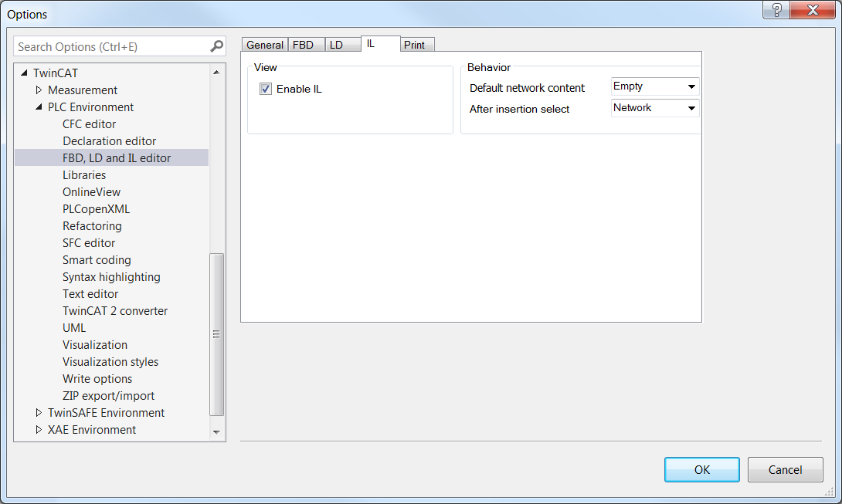Open Visualization styles options

tap(110, 362)
